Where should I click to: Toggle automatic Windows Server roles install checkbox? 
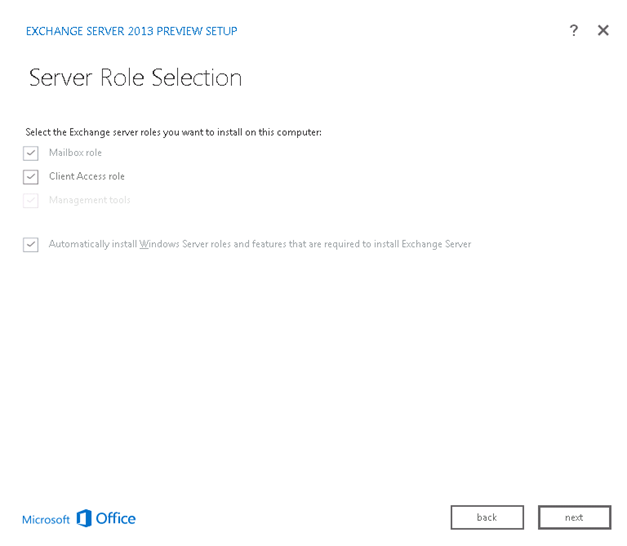point(31,245)
